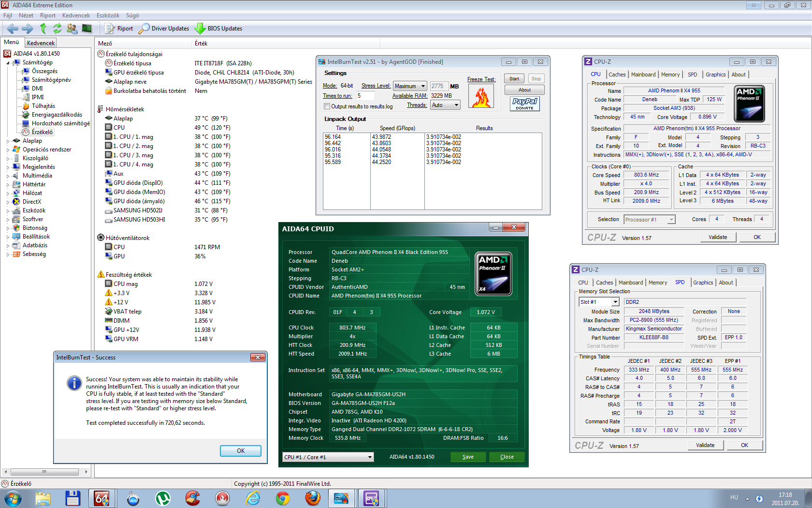The image size is (812, 508).
Task: Select Érzékelő tree item
Action: tap(43, 132)
